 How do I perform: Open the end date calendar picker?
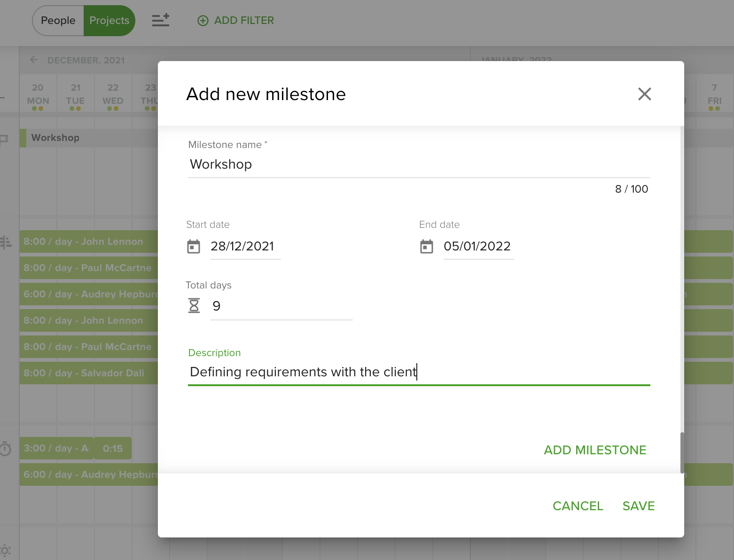pyautogui.click(x=427, y=246)
